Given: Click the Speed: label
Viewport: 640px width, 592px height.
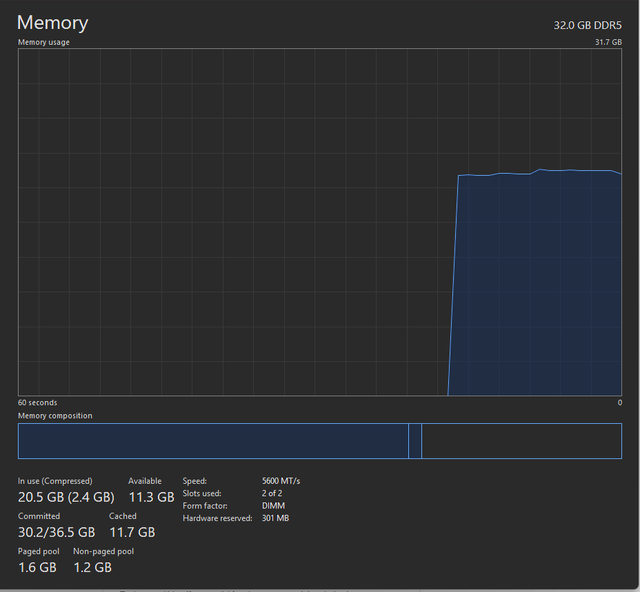Looking at the screenshot, I should [195, 481].
